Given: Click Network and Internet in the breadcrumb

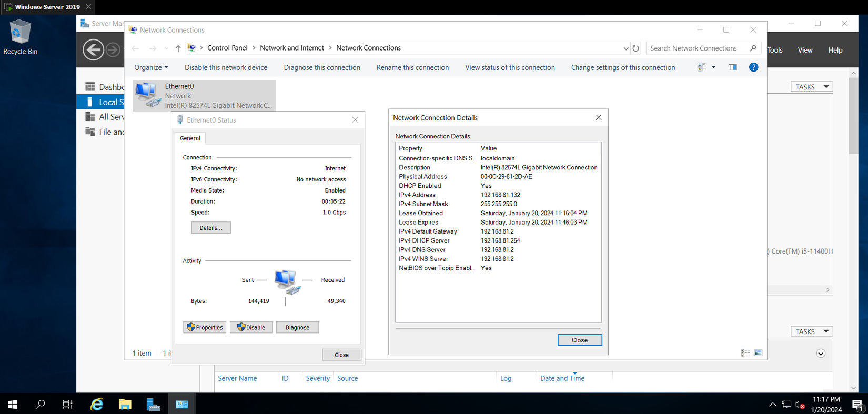Looking at the screenshot, I should pyautogui.click(x=292, y=48).
